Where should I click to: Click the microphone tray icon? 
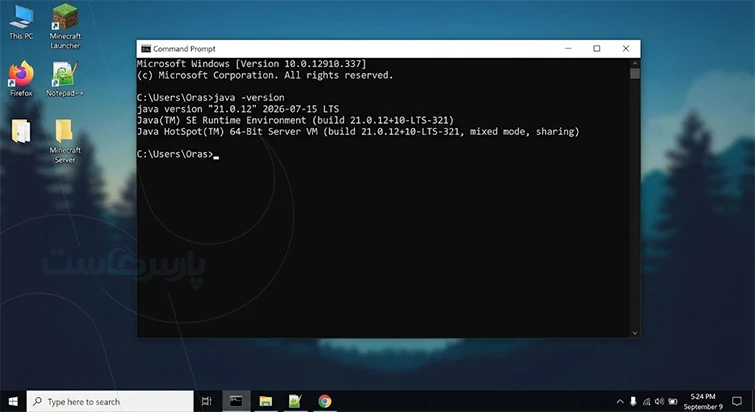point(633,401)
